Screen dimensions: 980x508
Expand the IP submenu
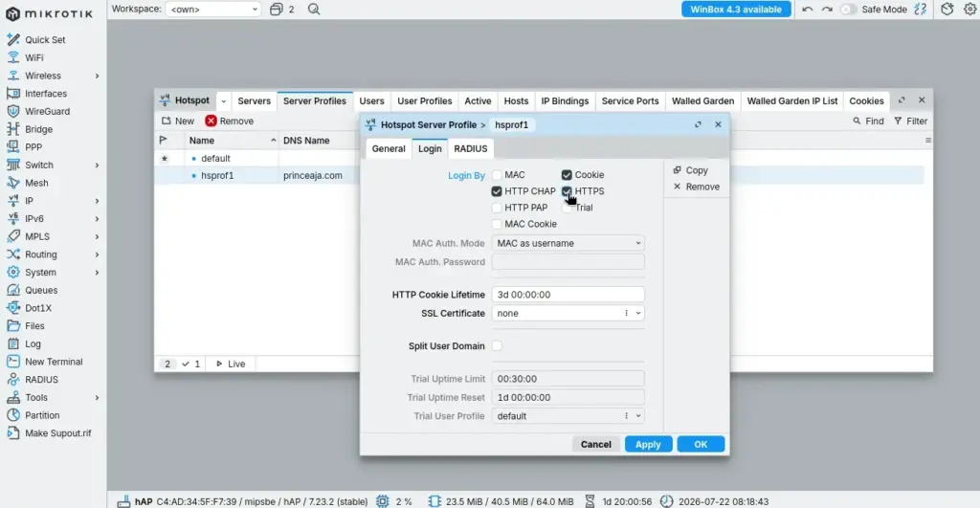tap(97, 201)
